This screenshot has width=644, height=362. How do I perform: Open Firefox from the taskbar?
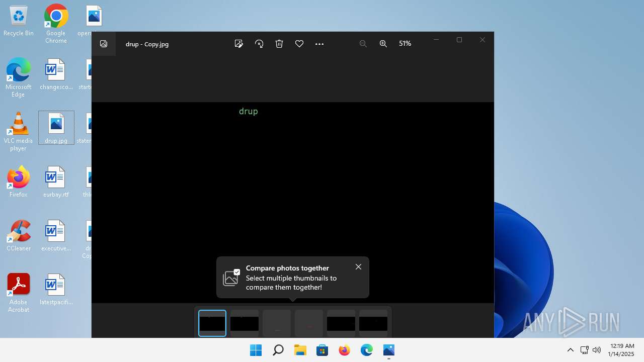click(x=344, y=350)
